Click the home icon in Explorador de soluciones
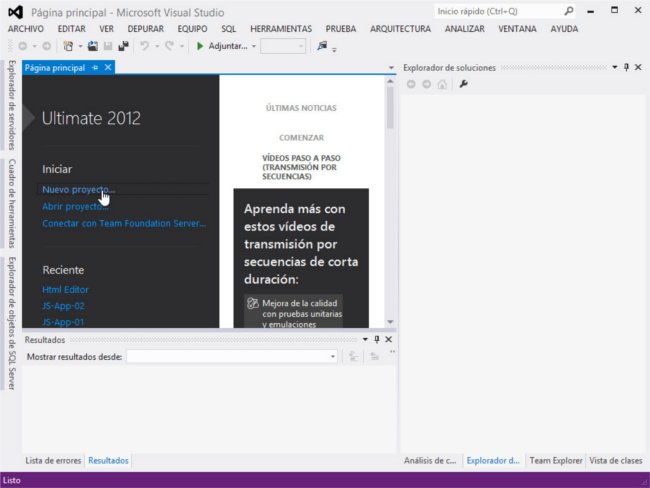This screenshot has height=488, width=650. pyautogui.click(x=442, y=84)
